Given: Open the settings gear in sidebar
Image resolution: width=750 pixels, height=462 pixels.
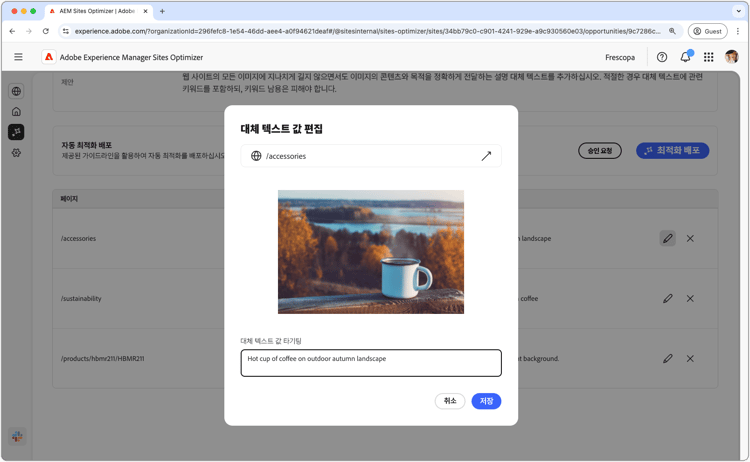Looking at the screenshot, I should point(16,153).
